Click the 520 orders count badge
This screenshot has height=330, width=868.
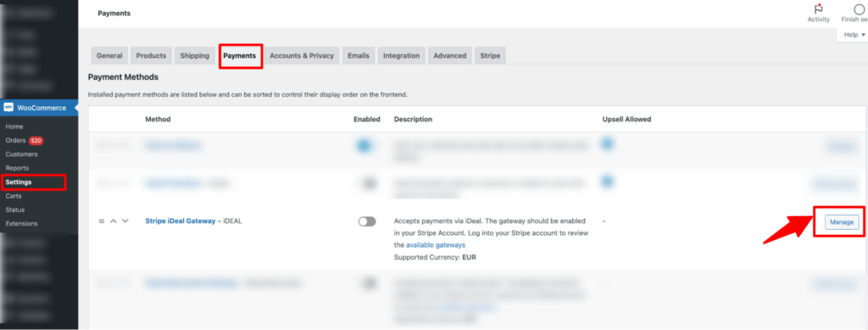(36, 141)
